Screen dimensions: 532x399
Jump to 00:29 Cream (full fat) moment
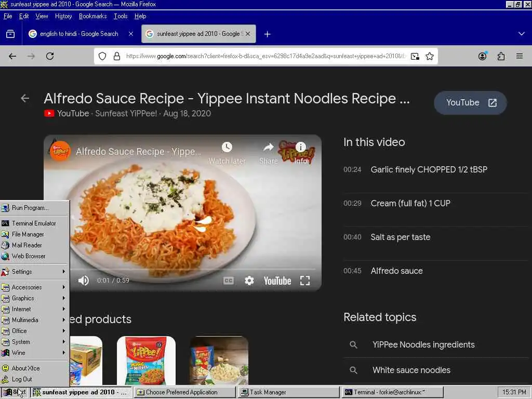396,203
